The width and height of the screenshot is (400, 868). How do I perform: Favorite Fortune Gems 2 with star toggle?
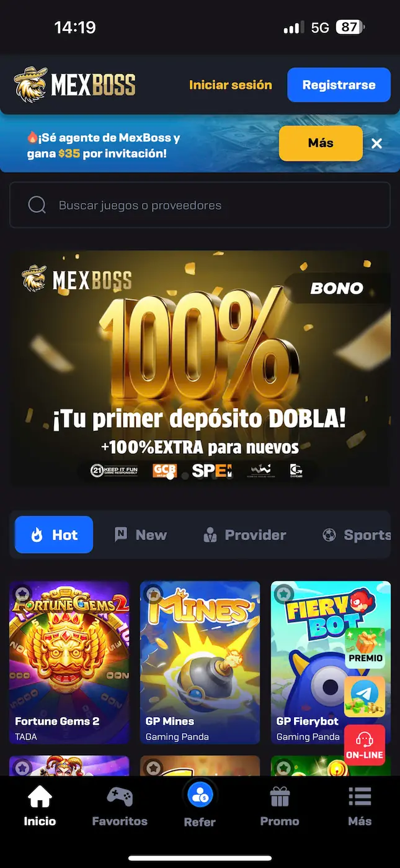(x=22, y=594)
